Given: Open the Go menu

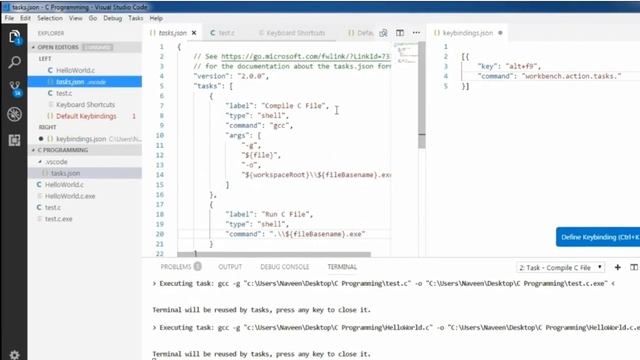Looking at the screenshot, I should tap(93, 18).
